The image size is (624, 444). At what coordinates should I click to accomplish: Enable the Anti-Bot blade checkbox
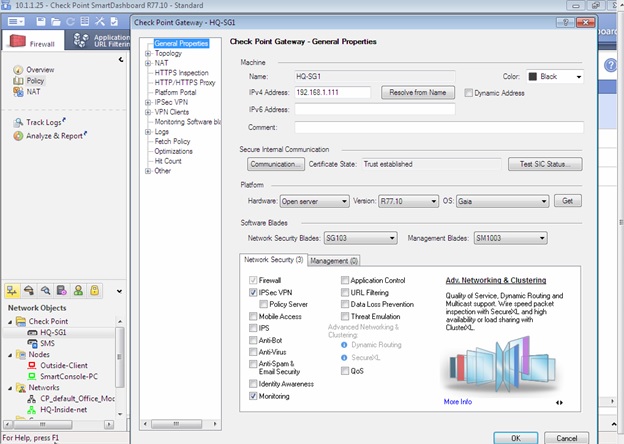(253, 340)
